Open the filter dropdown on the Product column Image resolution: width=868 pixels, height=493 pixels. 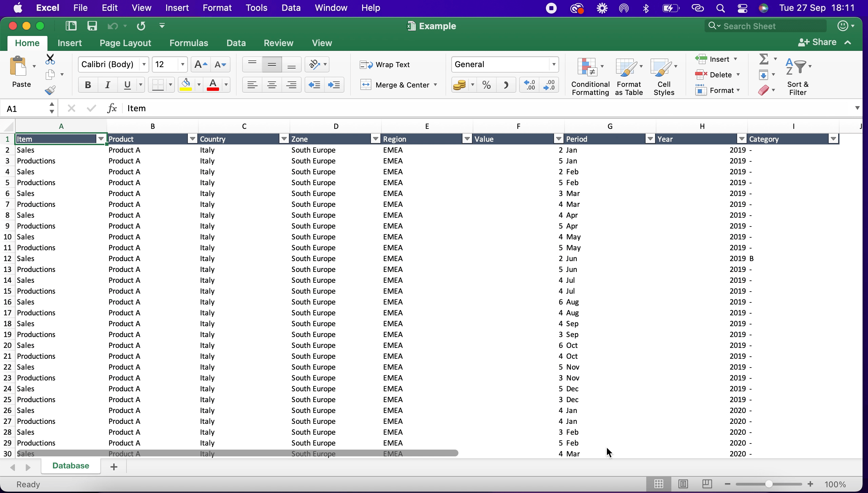point(192,139)
